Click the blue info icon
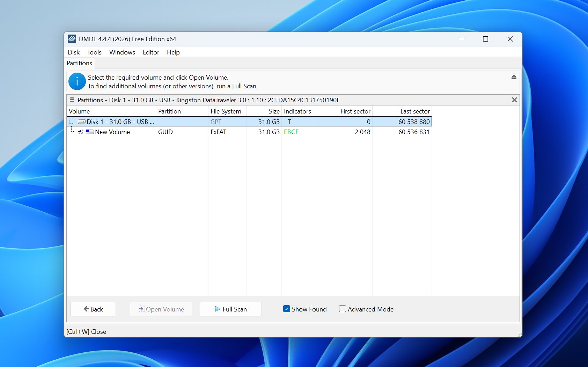 77,81
